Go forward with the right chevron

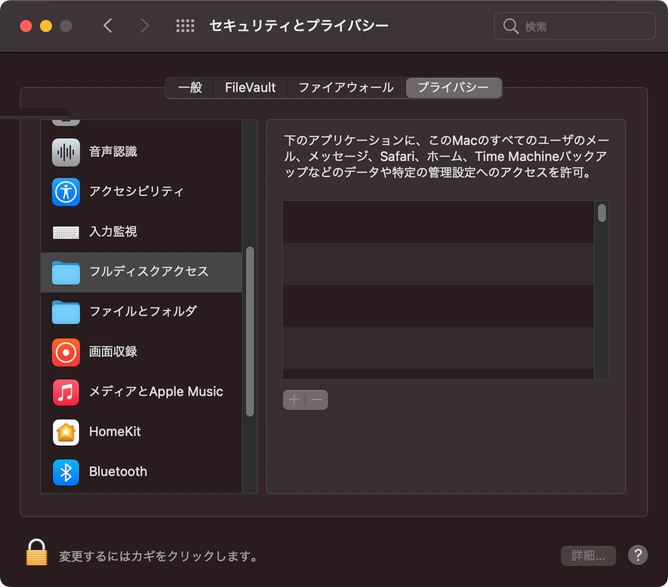pos(145,26)
